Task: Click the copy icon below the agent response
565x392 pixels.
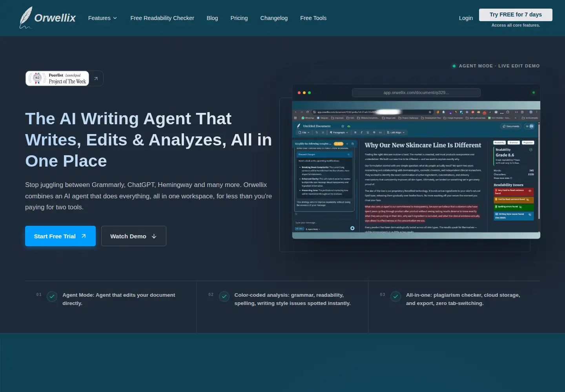Action: (296, 214)
